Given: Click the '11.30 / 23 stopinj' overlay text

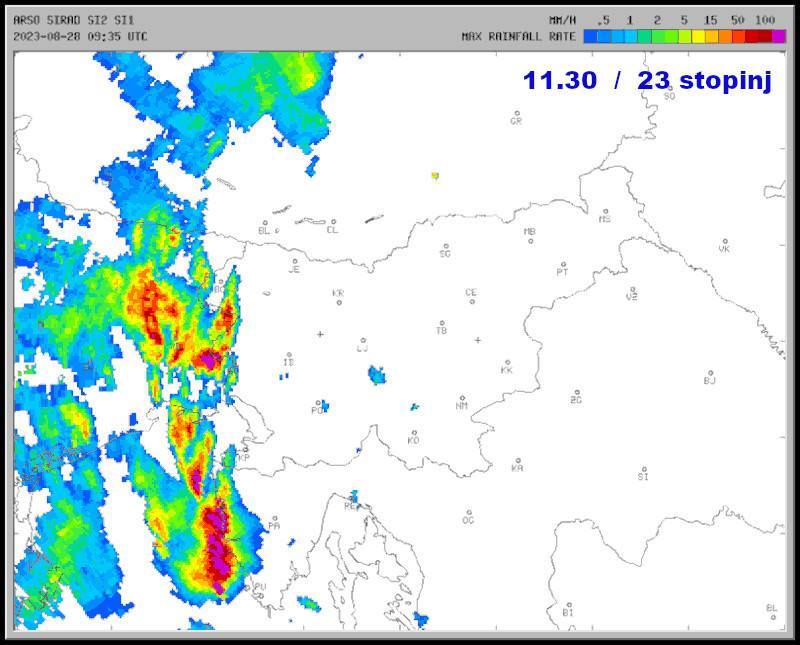Looking at the screenshot, I should (x=647, y=80).
